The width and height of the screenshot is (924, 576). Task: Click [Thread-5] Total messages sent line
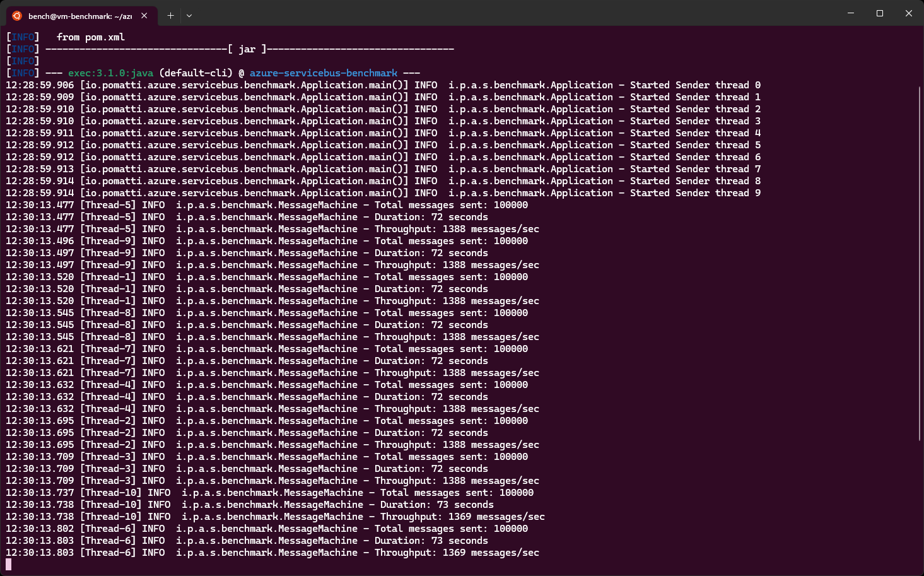pyautogui.click(x=267, y=205)
